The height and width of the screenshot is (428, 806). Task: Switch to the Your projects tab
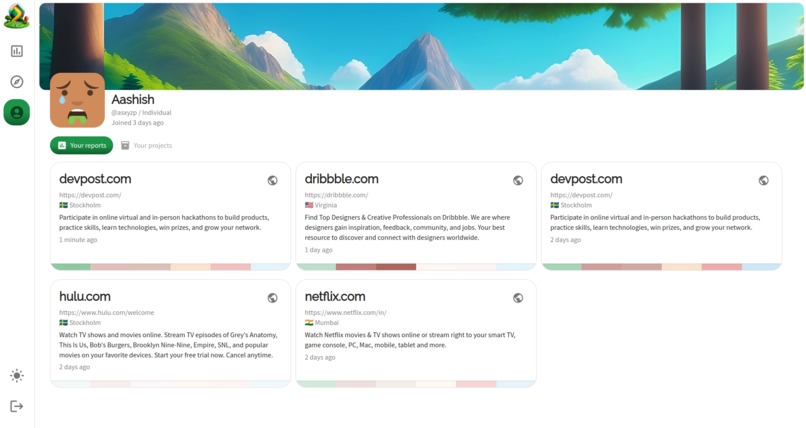click(x=146, y=145)
